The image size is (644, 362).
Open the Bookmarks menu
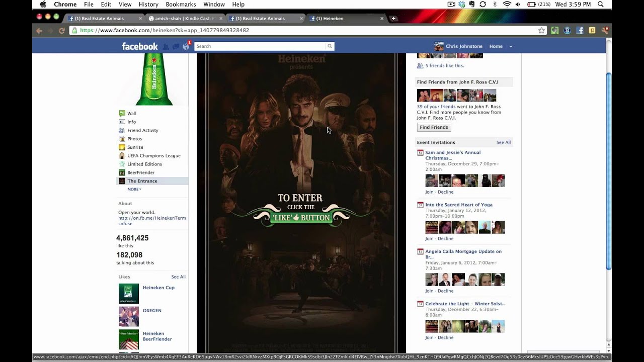[181, 5]
